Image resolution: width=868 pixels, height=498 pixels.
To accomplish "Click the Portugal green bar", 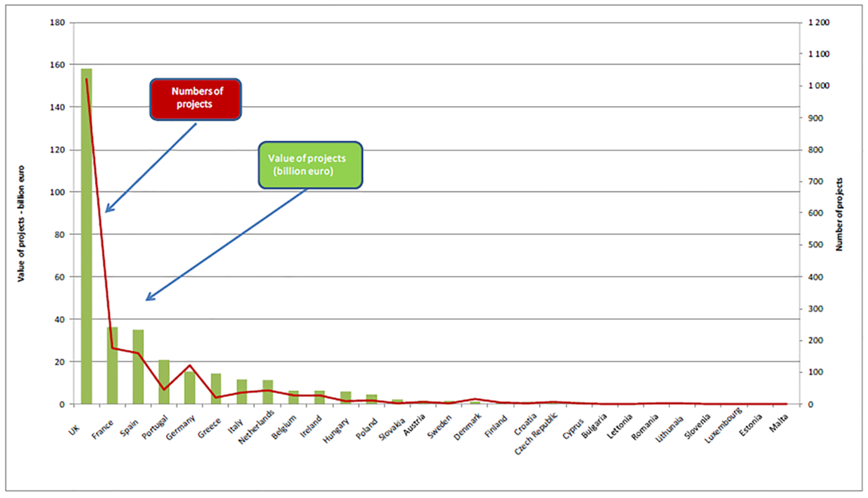I will click(164, 382).
